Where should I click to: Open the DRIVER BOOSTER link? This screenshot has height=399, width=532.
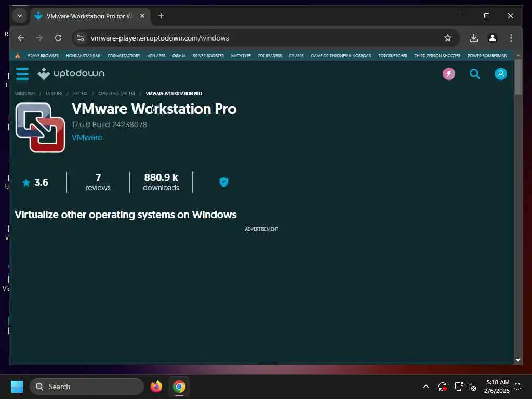tap(208, 56)
